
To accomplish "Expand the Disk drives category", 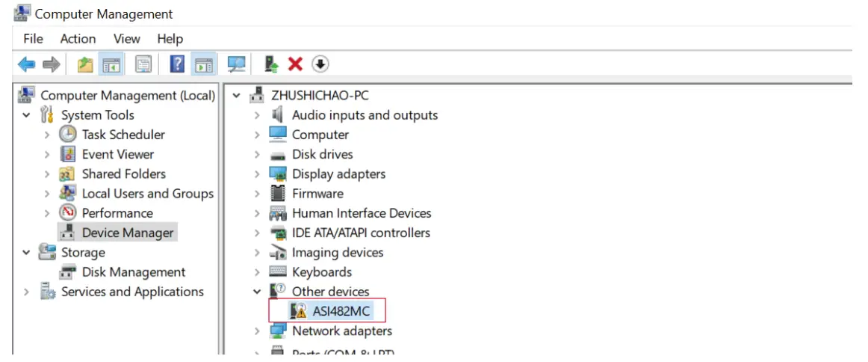I will tap(257, 154).
